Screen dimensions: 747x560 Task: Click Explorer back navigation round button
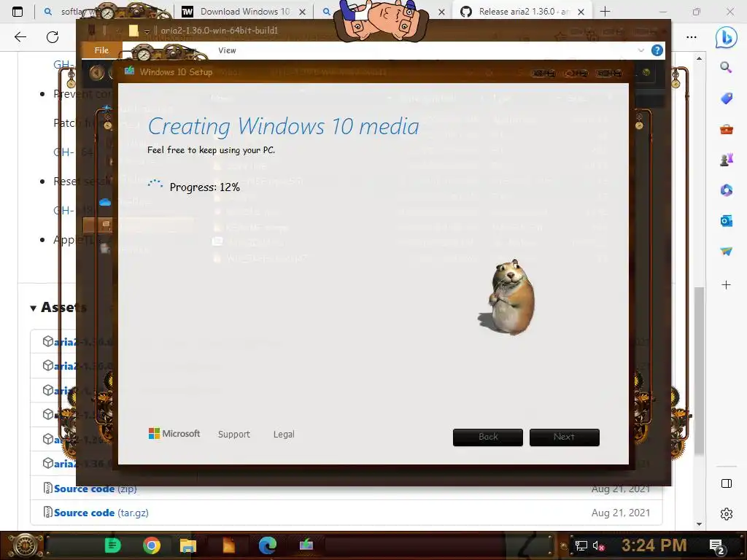(97, 72)
